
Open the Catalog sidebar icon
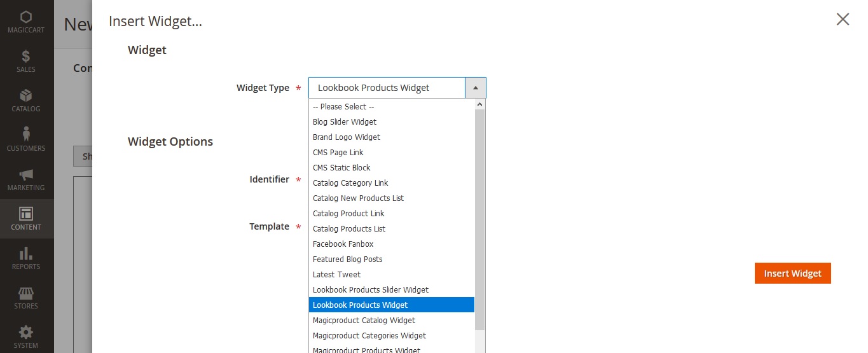[26, 96]
